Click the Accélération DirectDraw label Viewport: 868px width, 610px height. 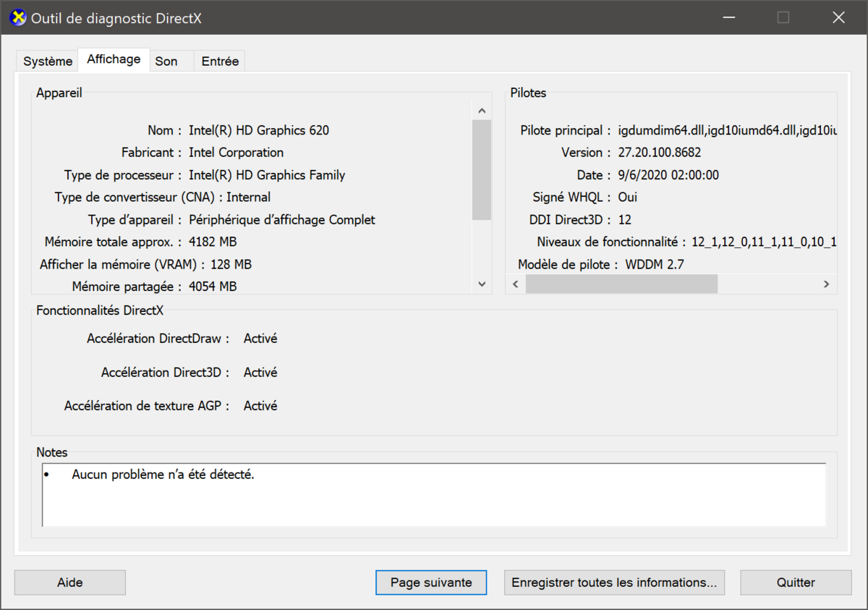pyautogui.click(x=158, y=338)
